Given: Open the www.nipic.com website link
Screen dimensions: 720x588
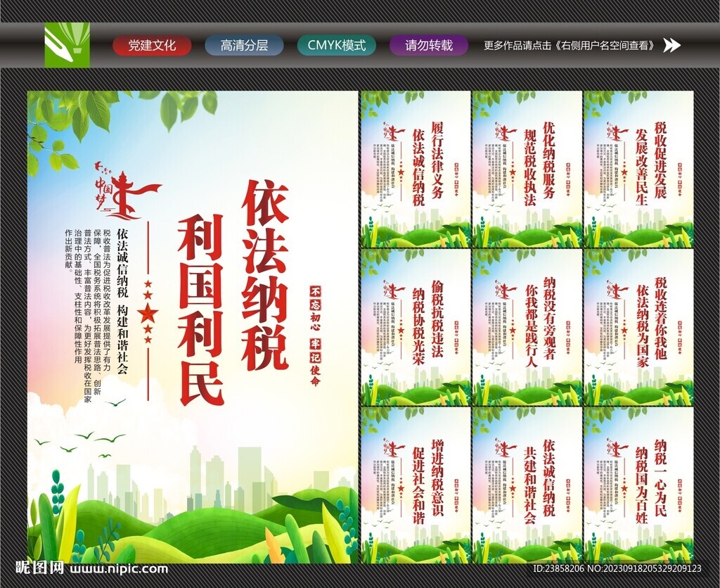Looking at the screenshot, I should coord(119,569).
